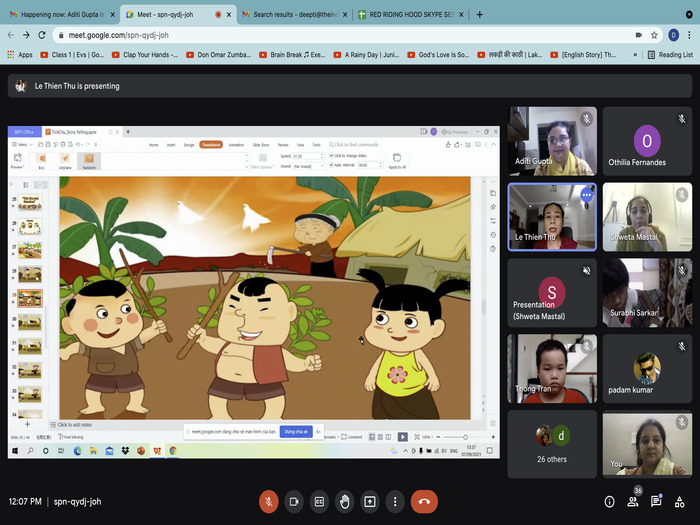Image resolution: width=700 pixels, height=525 pixels.
Task: Open Microsoft Edge from shared taskbar
Action: pyautogui.click(x=78, y=451)
